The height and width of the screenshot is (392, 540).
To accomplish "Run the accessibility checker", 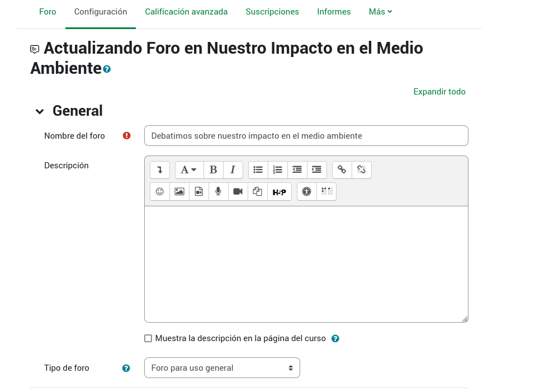I will [307, 191].
